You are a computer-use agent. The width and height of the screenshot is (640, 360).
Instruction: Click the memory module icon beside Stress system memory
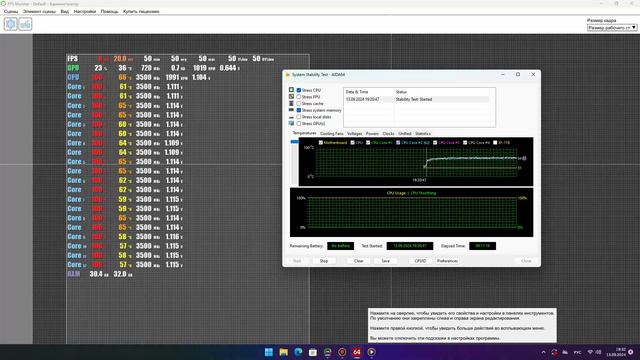pos(291,110)
